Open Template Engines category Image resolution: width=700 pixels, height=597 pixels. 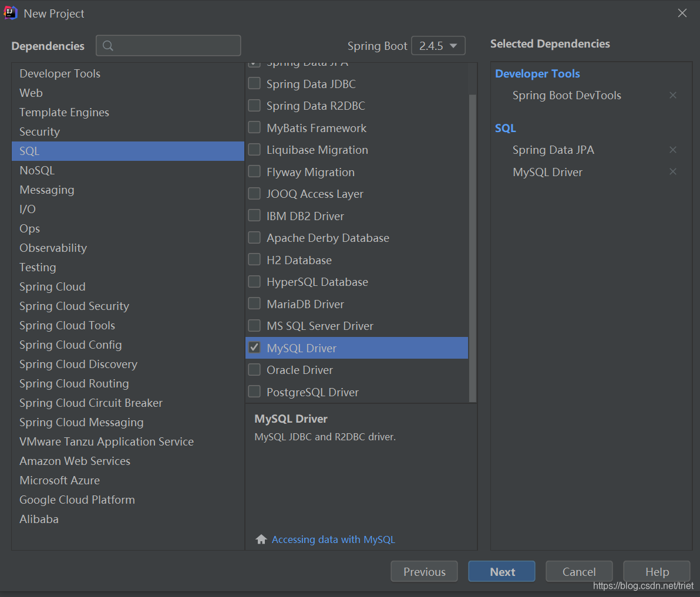point(127,113)
